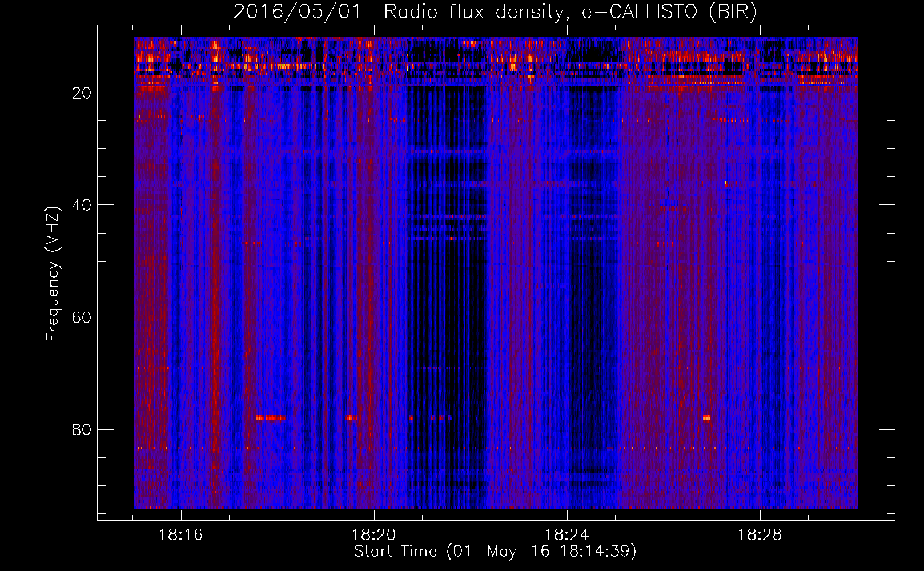
Task: Click the "18:28" time tick label
Action: pos(760,535)
